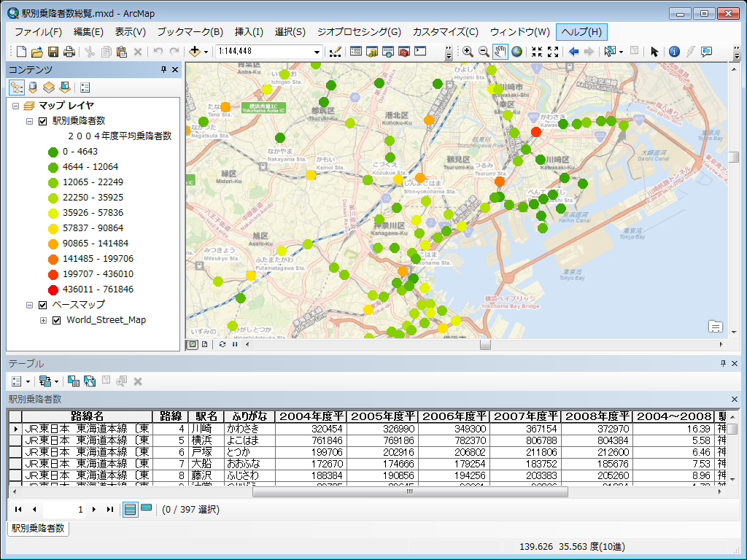747x560 pixels.
Task: Click the HTML Popup tool icon
Action: pyautogui.click(x=706, y=52)
